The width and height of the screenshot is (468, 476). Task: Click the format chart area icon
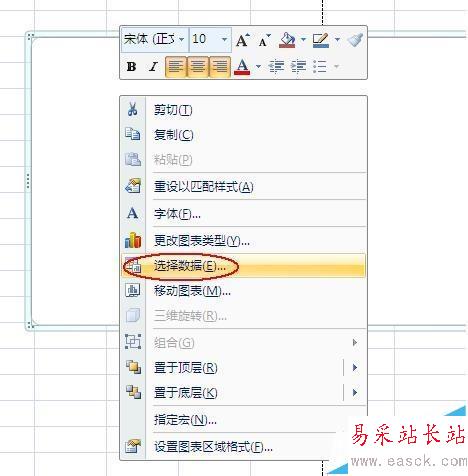(133, 446)
